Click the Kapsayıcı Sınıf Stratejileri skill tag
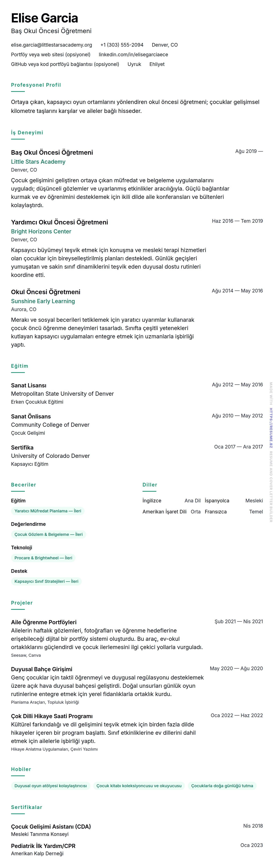The height and width of the screenshot is (868, 274). pyautogui.click(x=46, y=581)
